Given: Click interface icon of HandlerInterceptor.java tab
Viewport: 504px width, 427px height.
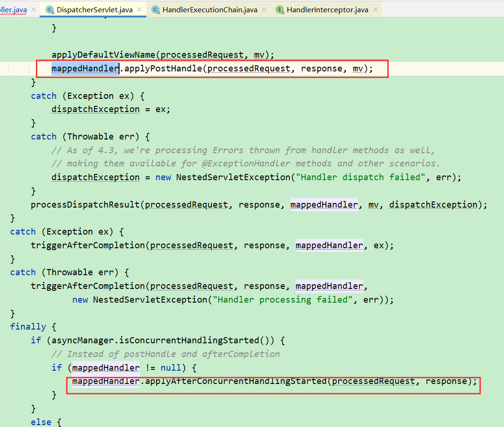Looking at the screenshot, I should tap(280, 9).
